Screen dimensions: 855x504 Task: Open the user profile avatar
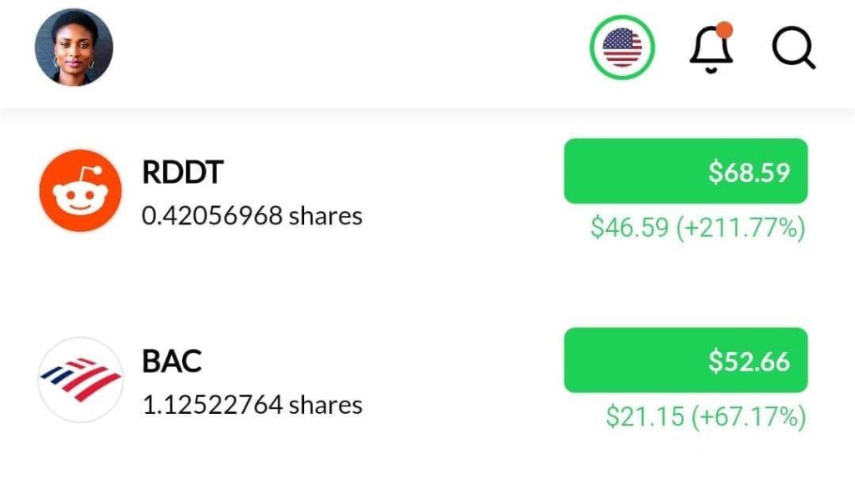tap(73, 47)
